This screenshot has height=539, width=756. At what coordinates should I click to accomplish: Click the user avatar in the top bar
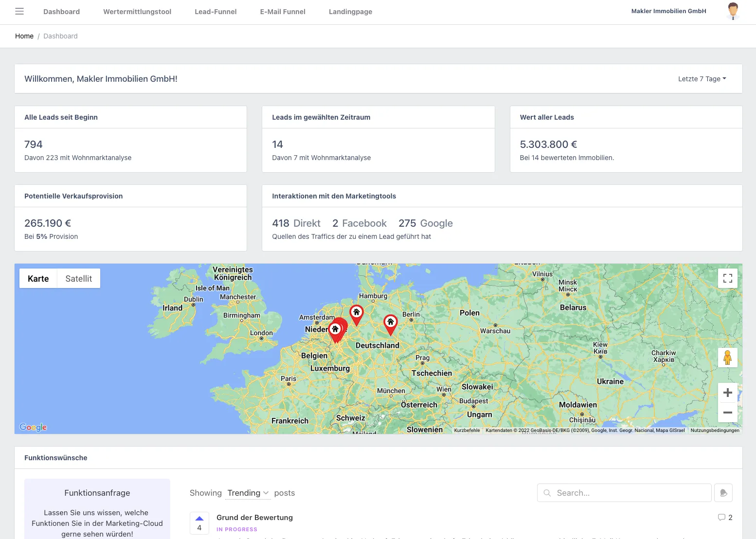click(733, 10)
